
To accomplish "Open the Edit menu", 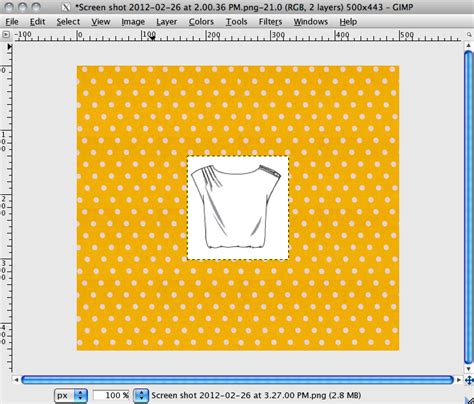I will click(37, 22).
